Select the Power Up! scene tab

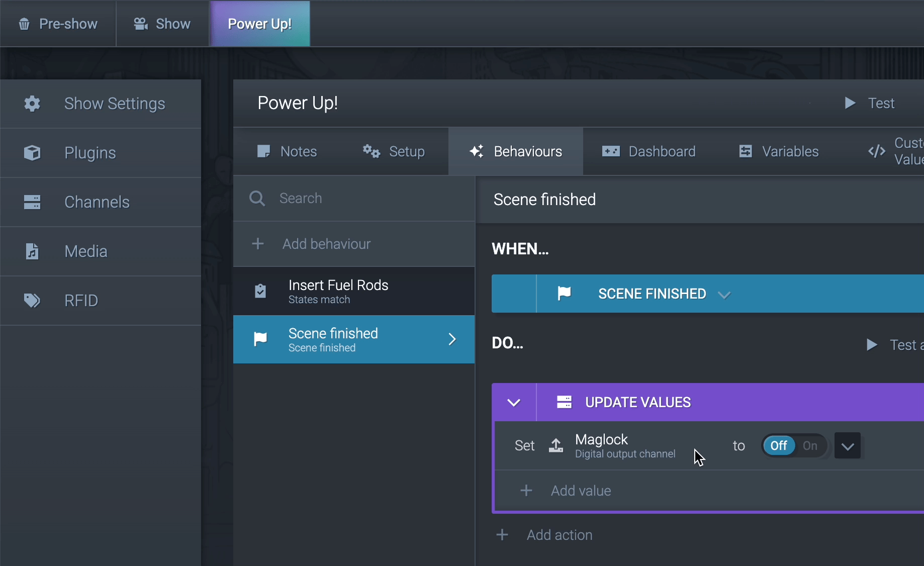(260, 24)
